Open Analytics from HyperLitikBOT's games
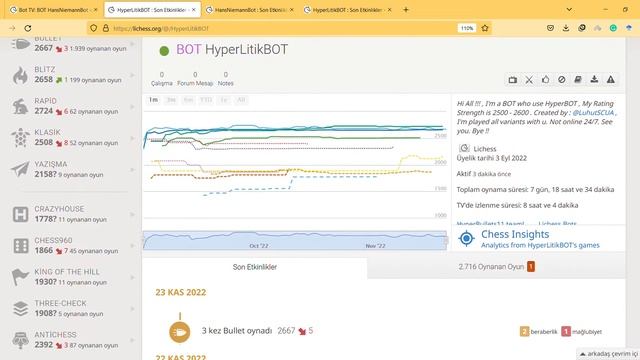Image resolution: width=640 pixels, height=360 pixels. pos(540,245)
